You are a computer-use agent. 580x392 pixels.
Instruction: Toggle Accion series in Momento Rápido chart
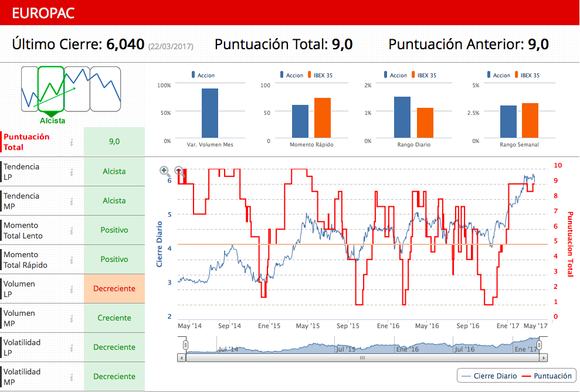click(x=291, y=75)
